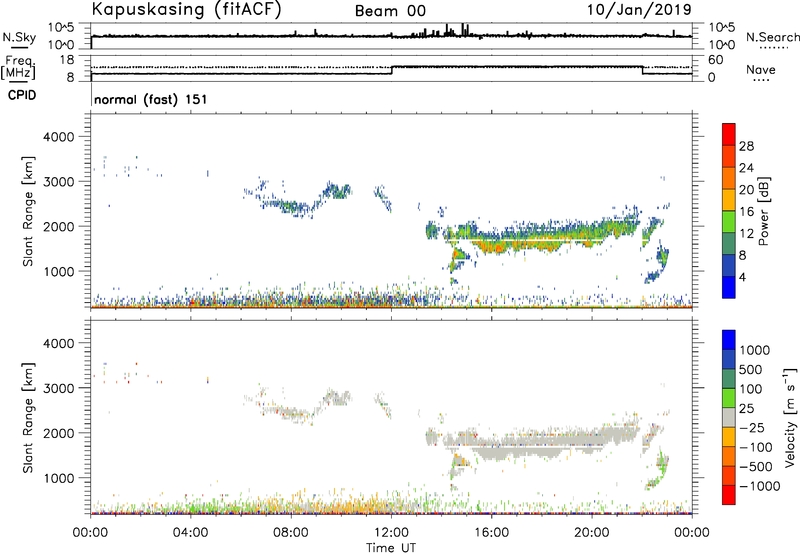Click the "4" Power colorbar tick label
The height and width of the screenshot is (554, 800).
tap(743, 277)
